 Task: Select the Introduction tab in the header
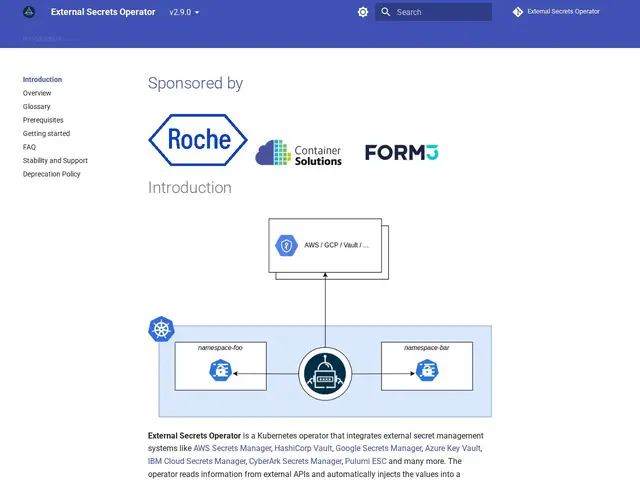tap(42, 38)
